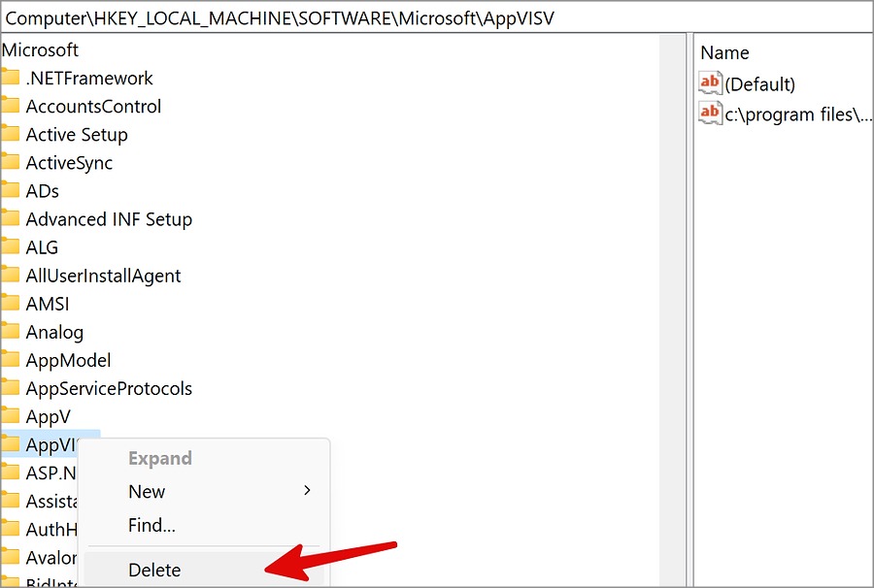Click the Assista folder icon
This screenshot has width=874, height=588.
10,500
